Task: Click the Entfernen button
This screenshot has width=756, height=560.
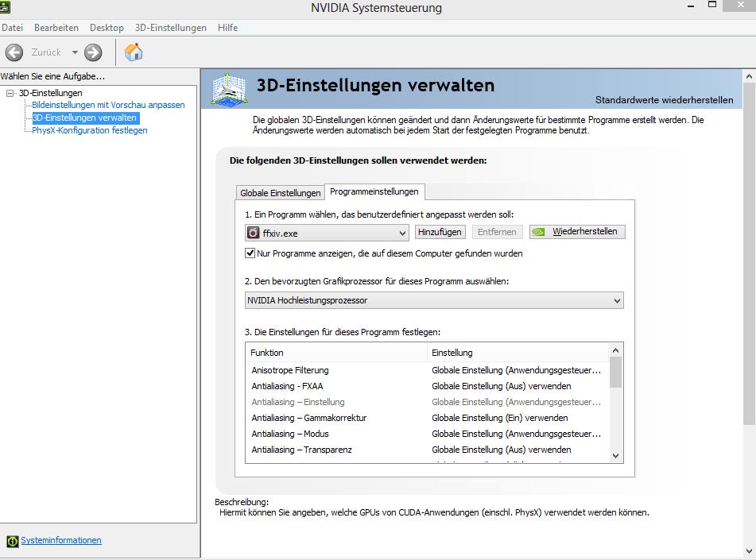Action: [x=497, y=232]
